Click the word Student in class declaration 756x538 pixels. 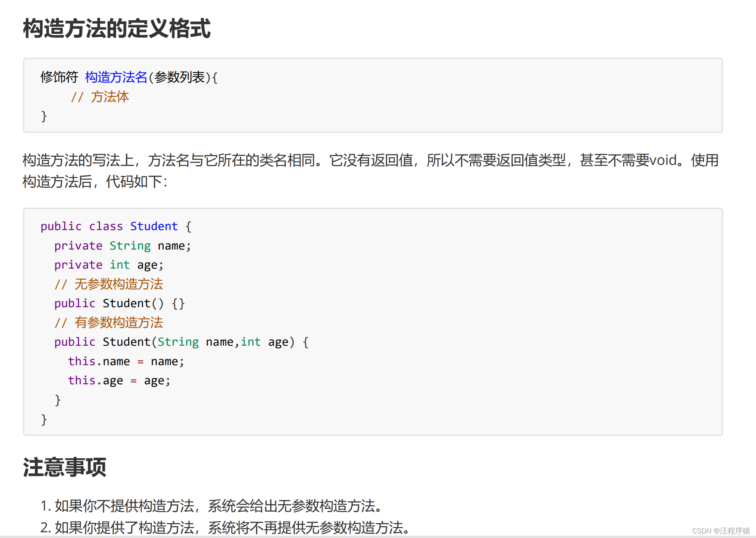click(x=154, y=226)
